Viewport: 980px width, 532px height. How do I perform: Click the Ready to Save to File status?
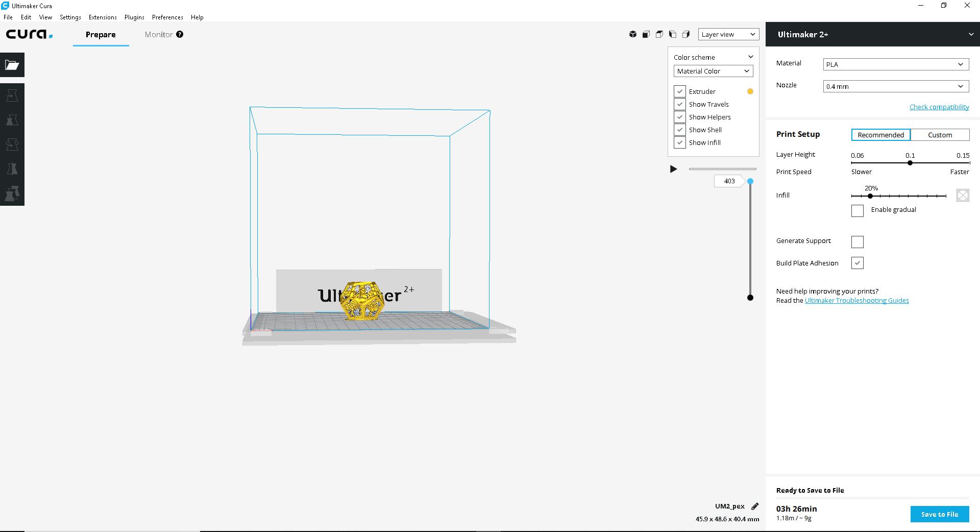[x=810, y=490]
